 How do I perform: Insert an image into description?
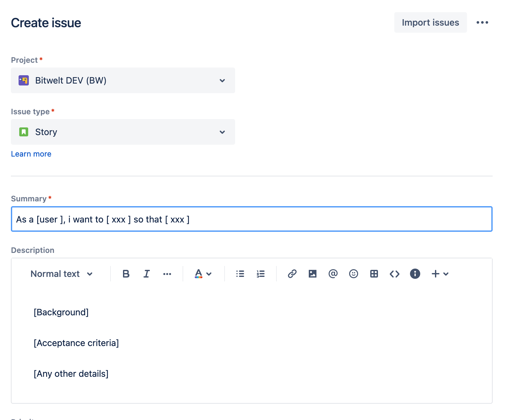312,274
